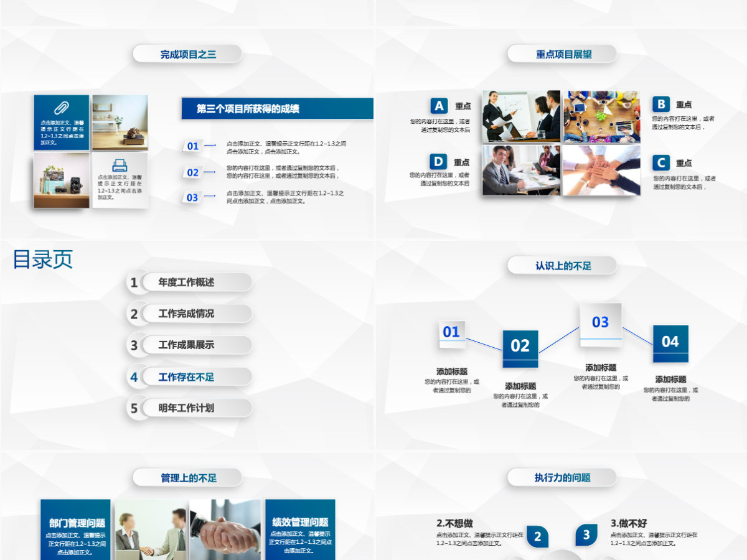
Task: Click the vintage camera shelf photo
Action: (62, 180)
